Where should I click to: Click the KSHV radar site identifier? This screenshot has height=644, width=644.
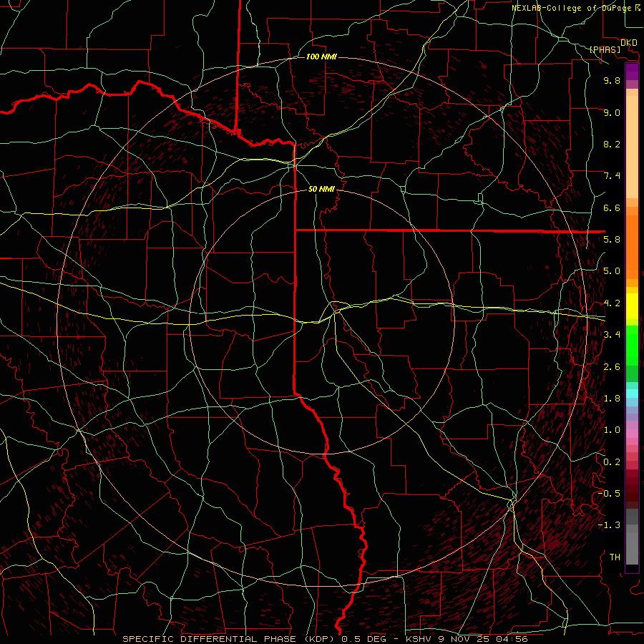[x=419, y=639]
